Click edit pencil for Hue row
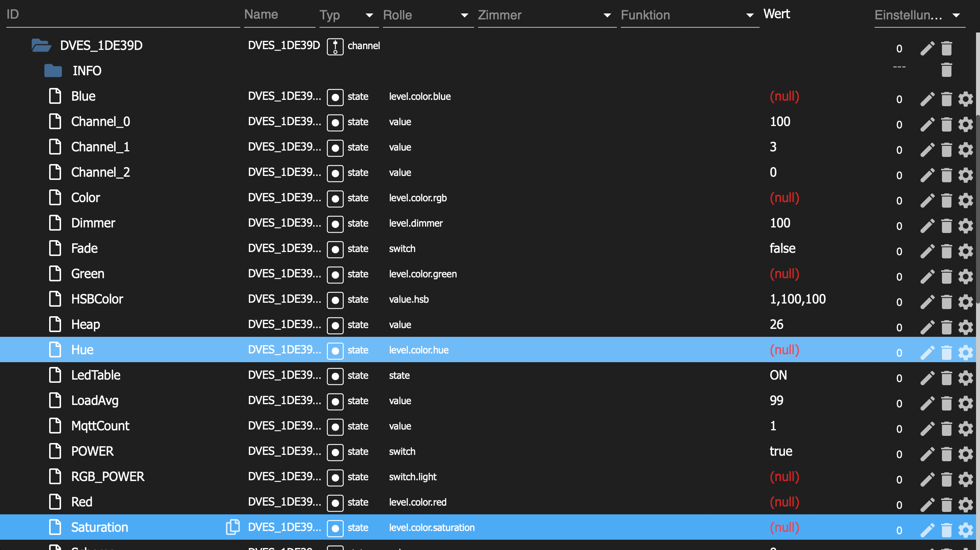 (x=927, y=353)
